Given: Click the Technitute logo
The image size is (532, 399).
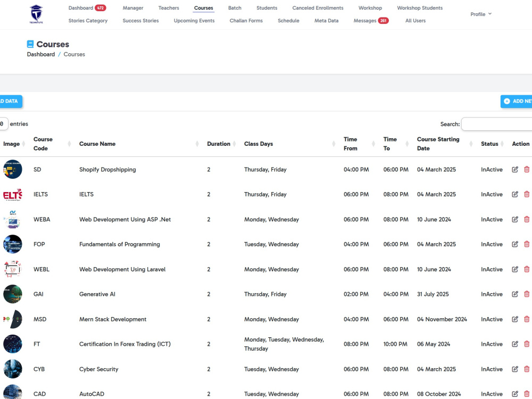Looking at the screenshot, I should [x=36, y=14].
